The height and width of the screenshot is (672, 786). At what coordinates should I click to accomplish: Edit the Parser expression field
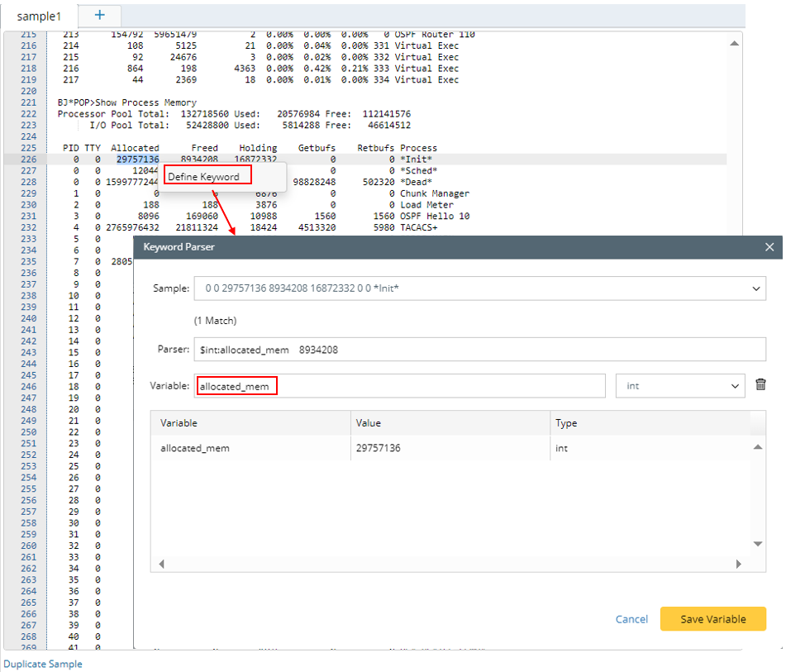coord(479,350)
